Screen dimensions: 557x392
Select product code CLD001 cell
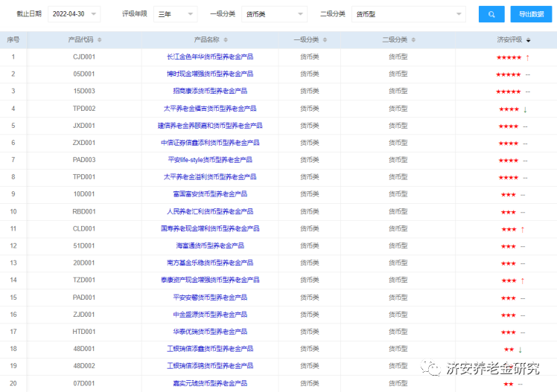pos(84,228)
